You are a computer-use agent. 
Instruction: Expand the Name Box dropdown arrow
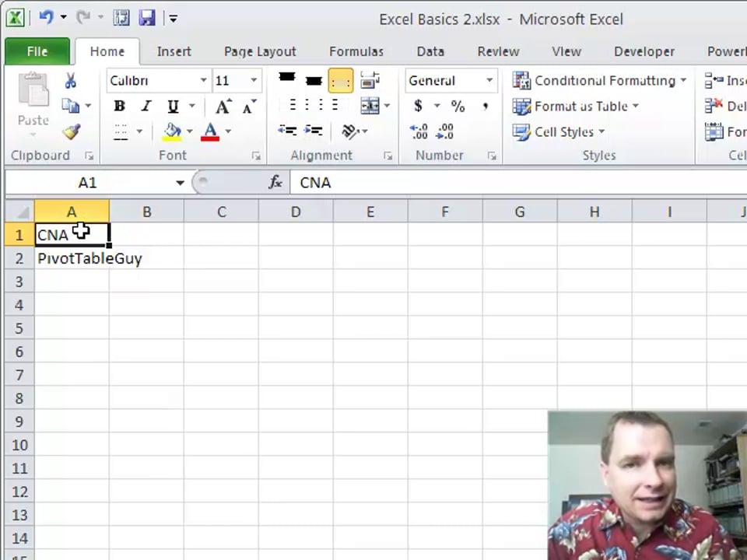pyautogui.click(x=180, y=183)
